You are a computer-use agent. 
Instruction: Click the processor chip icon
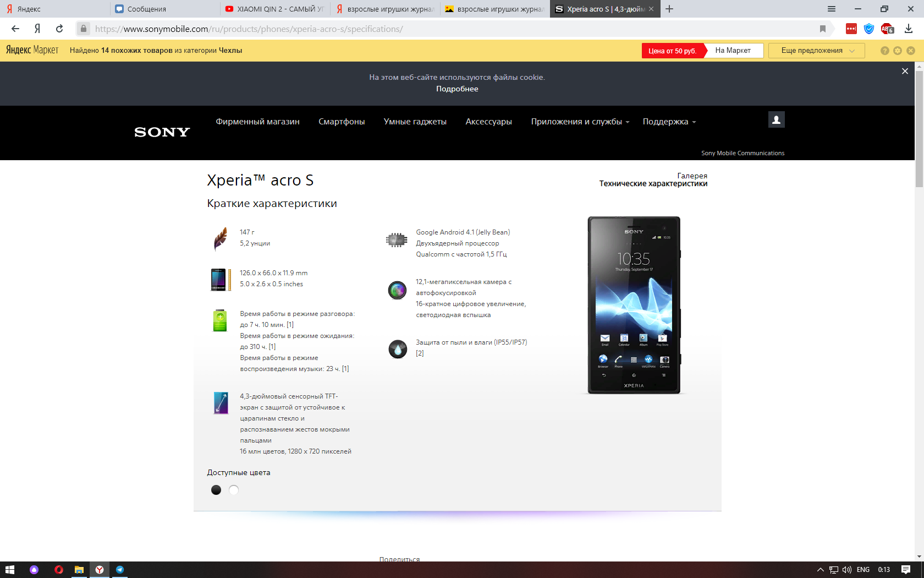397,240
